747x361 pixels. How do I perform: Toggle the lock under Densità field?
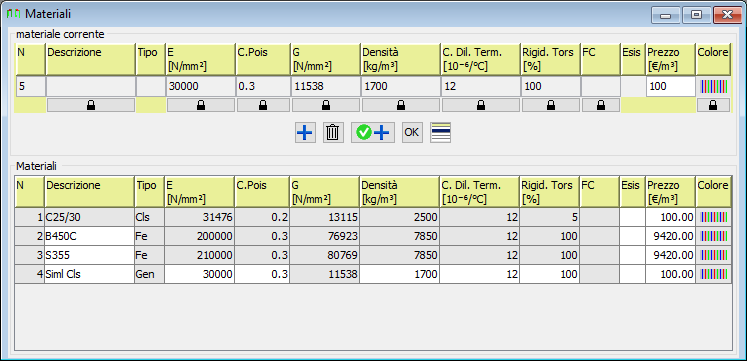401,105
